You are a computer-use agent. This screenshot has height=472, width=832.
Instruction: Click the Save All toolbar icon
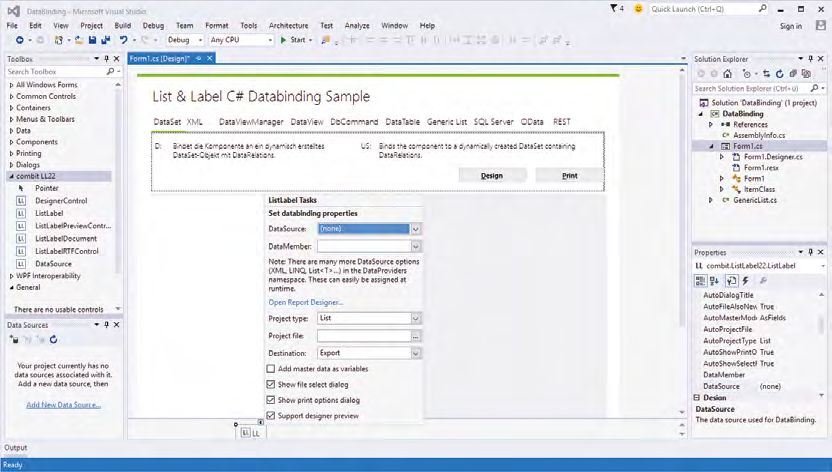105,40
